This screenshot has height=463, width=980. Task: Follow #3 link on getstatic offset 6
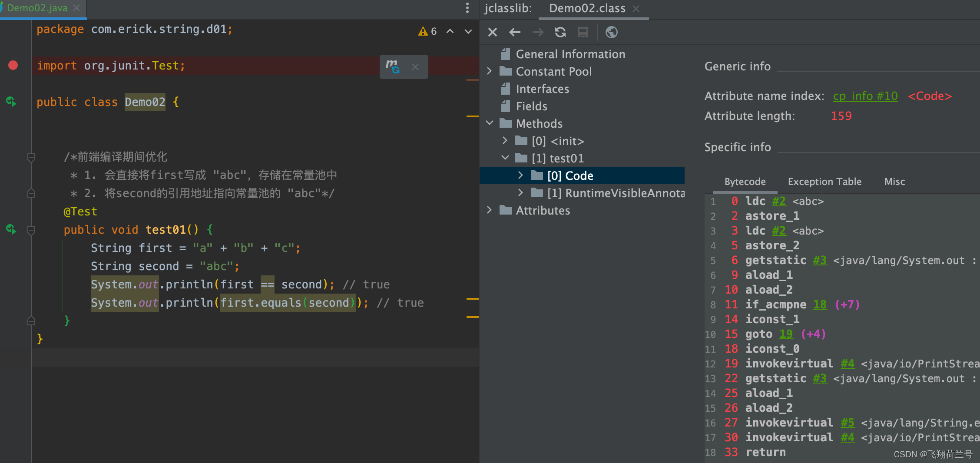point(820,261)
